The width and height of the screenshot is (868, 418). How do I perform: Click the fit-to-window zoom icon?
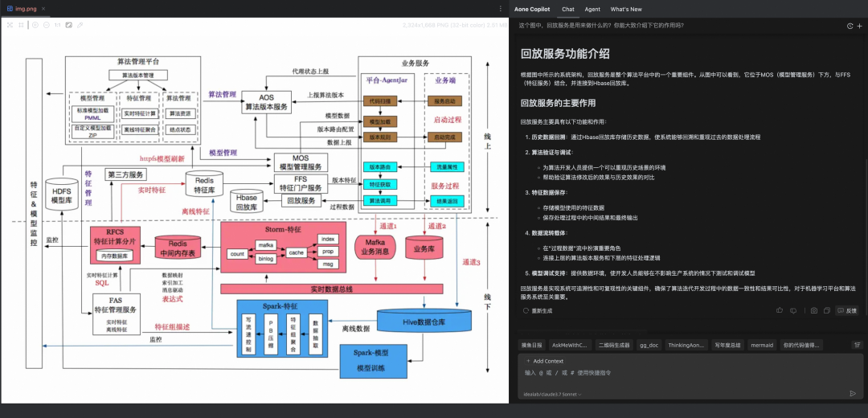click(x=10, y=25)
